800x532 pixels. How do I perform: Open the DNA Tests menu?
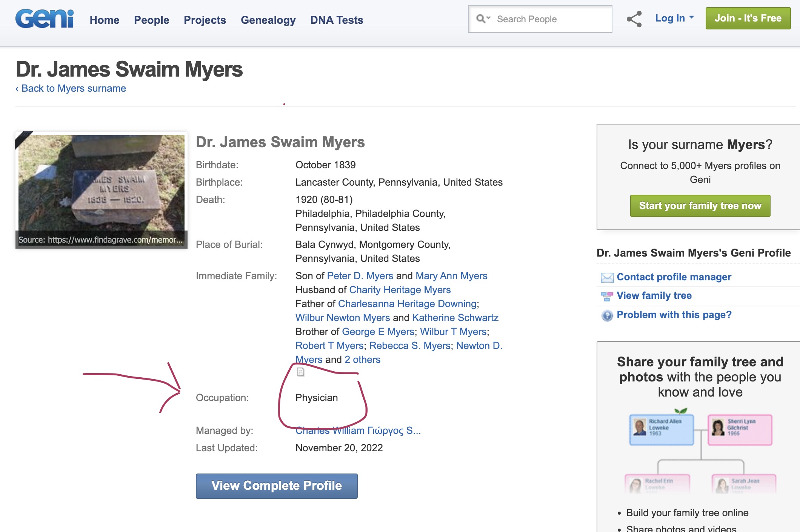pos(337,20)
